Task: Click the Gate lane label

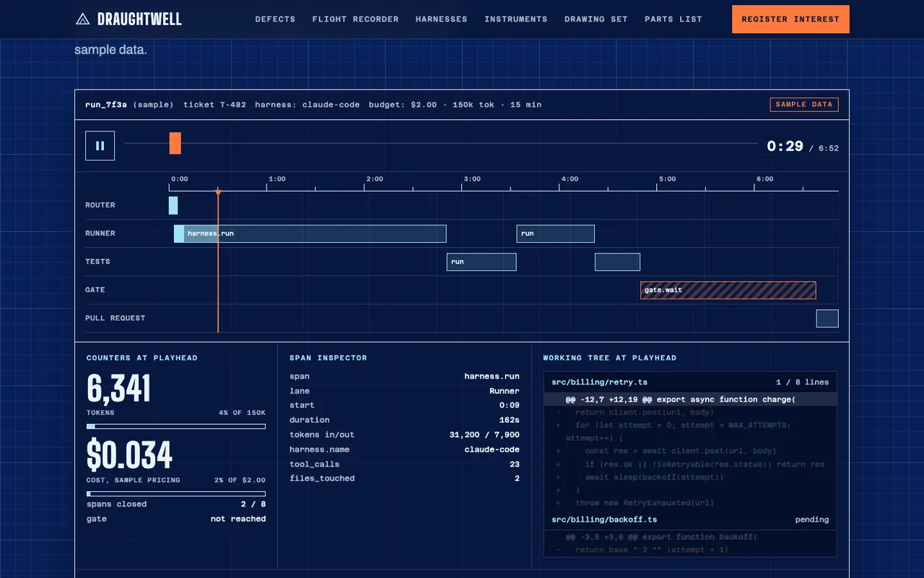Action: point(95,290)
